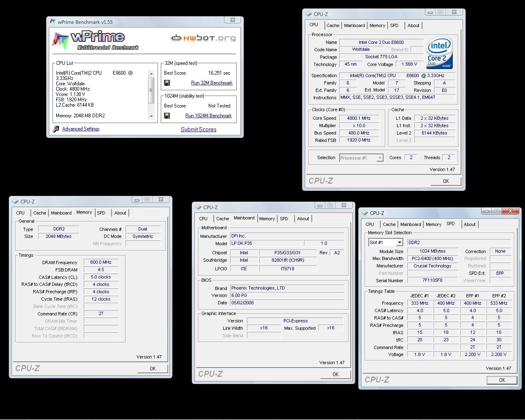Open the Processor #1 selection dropdown

pyautogui.click(x=380, y=158)
